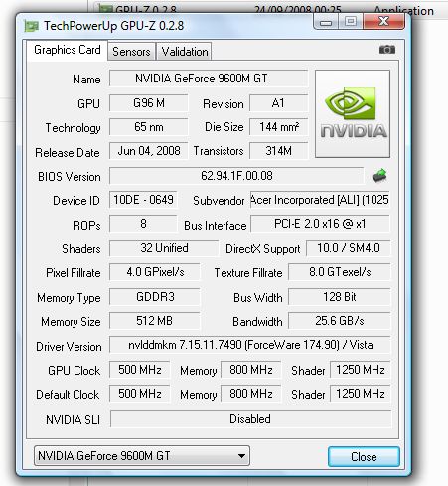Click the Memory Type GDDR3 field
448x486 pixels.
coord(155,297)
